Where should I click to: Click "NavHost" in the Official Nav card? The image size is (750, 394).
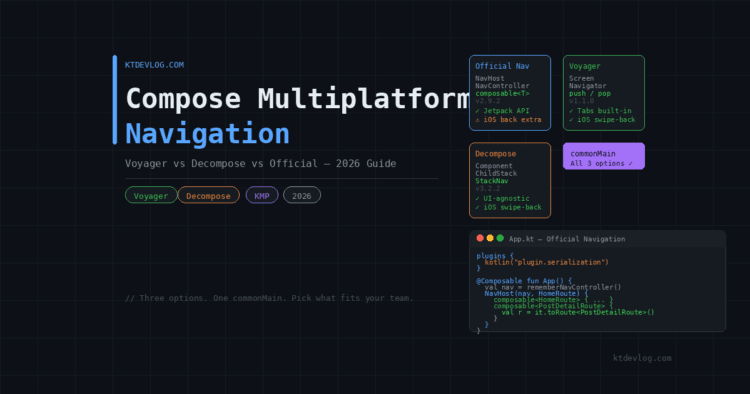(x=489, y=78)
